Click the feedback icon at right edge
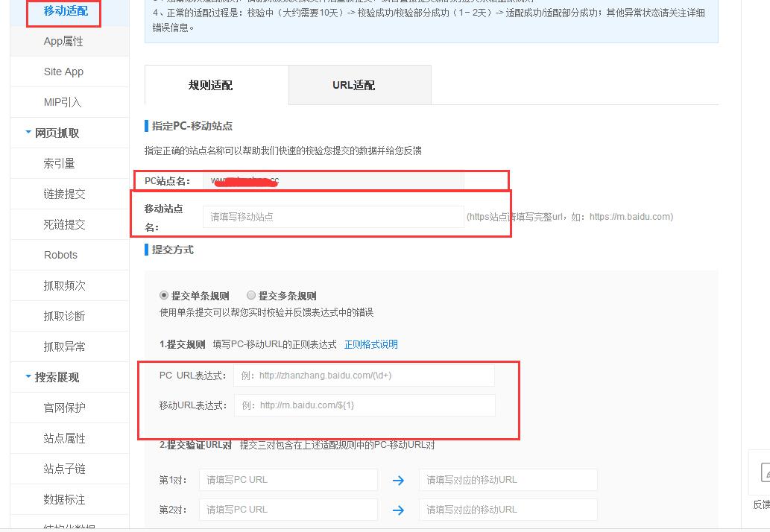Viewport: 770px width, 532px height. click(762, 474)
